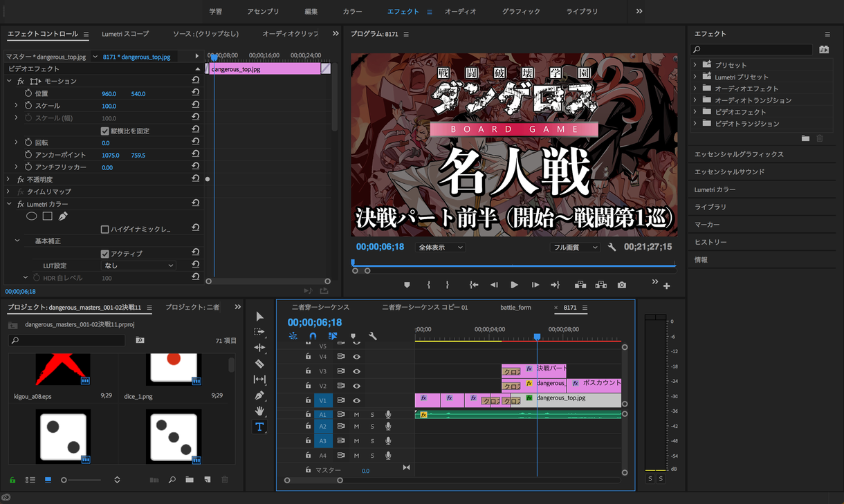Click Go to In point button
The height and width of the screenshot is (504, 844).
474,285
